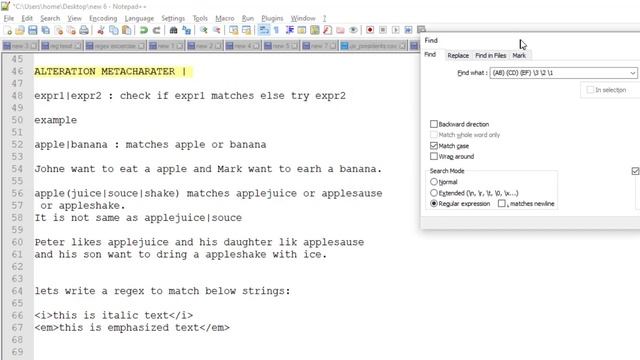The image size is (640, 360).
Task: Click the line 'It is not same as applejuice|souce'
Action: (x=138, y=218)
